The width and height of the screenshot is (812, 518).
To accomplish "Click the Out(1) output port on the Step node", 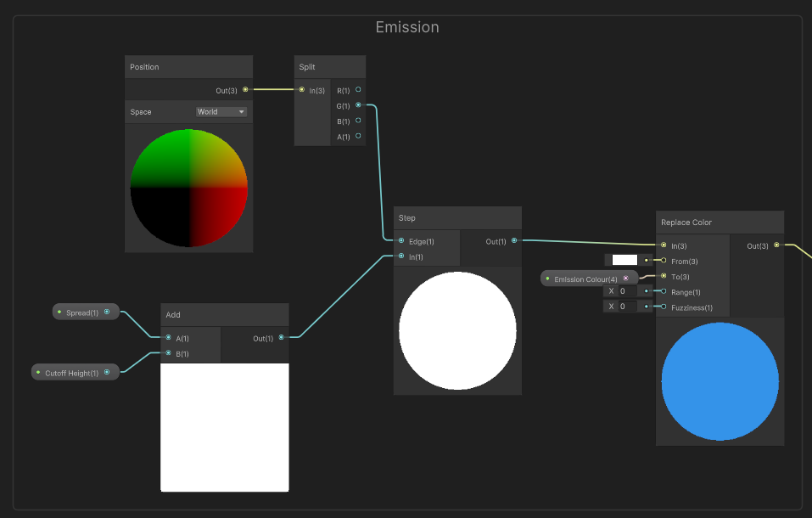I will pos(514,241).
